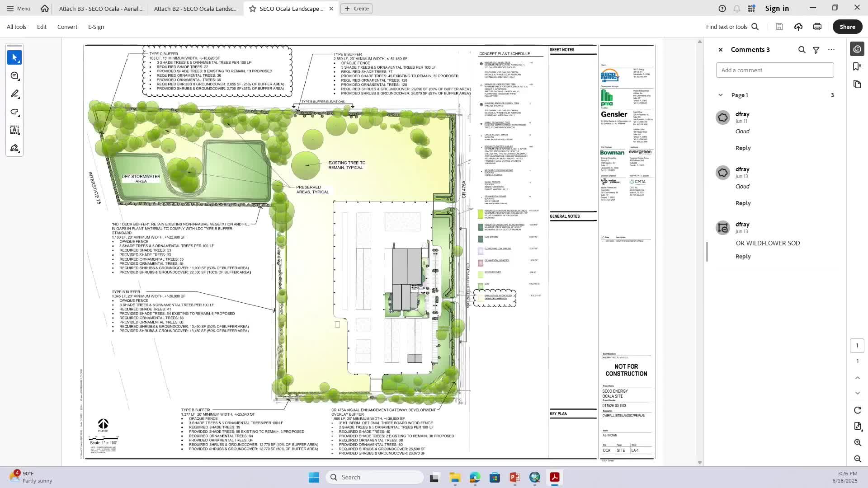Print the document

coord(817,27)
